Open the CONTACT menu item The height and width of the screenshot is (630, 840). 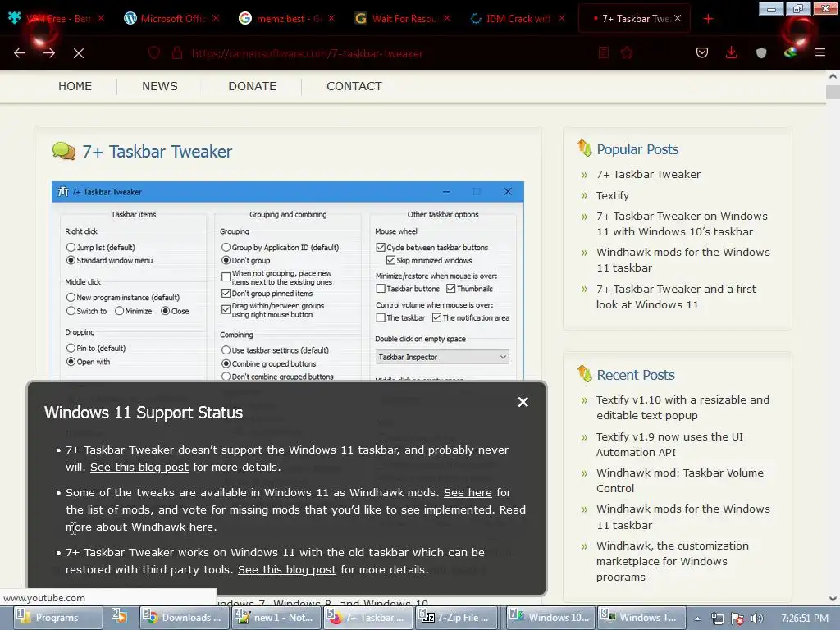coord(354,86)
